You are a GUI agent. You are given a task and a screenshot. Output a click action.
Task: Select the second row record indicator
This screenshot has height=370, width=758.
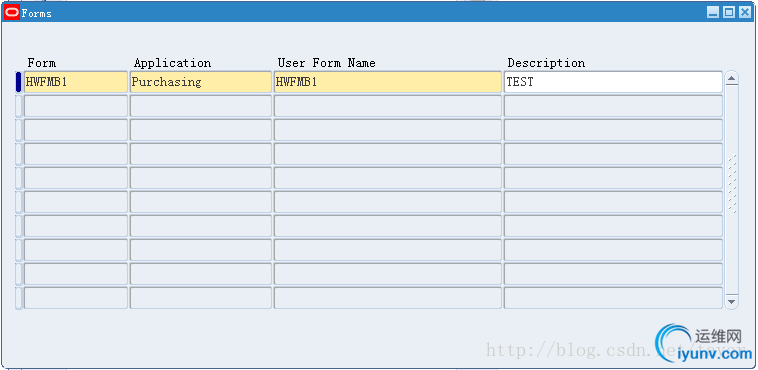[x=18, y=106]
